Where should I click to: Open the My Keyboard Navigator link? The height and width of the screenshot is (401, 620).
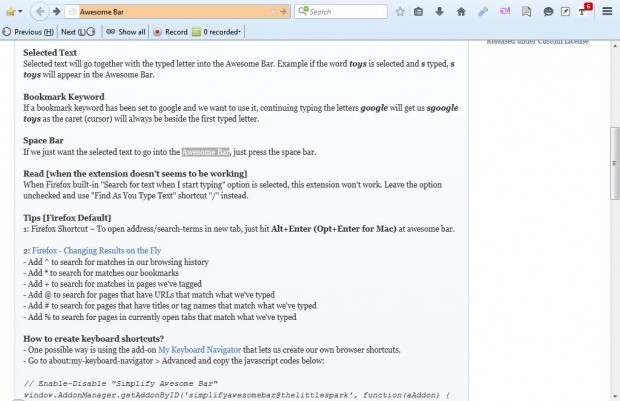(199, 350)
